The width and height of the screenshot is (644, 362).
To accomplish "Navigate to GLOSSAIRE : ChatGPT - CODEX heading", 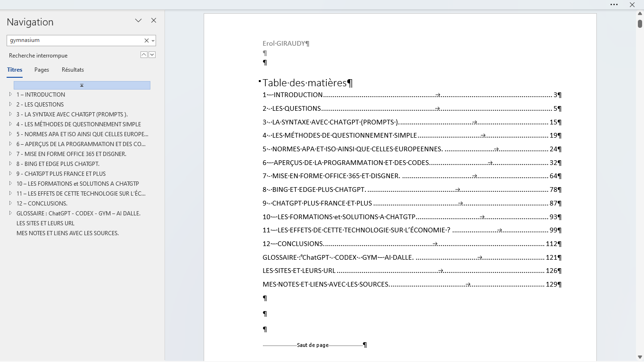I will [x=78, y=214].
